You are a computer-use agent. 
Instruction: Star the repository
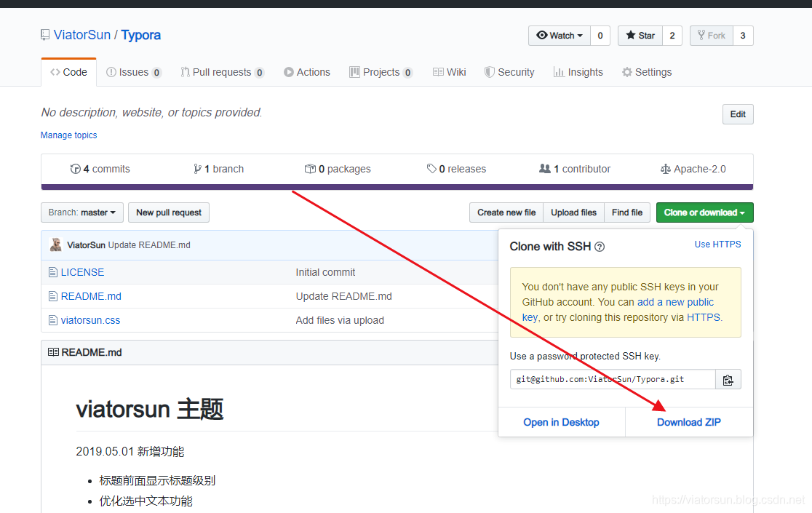click(x=640, y=36)
